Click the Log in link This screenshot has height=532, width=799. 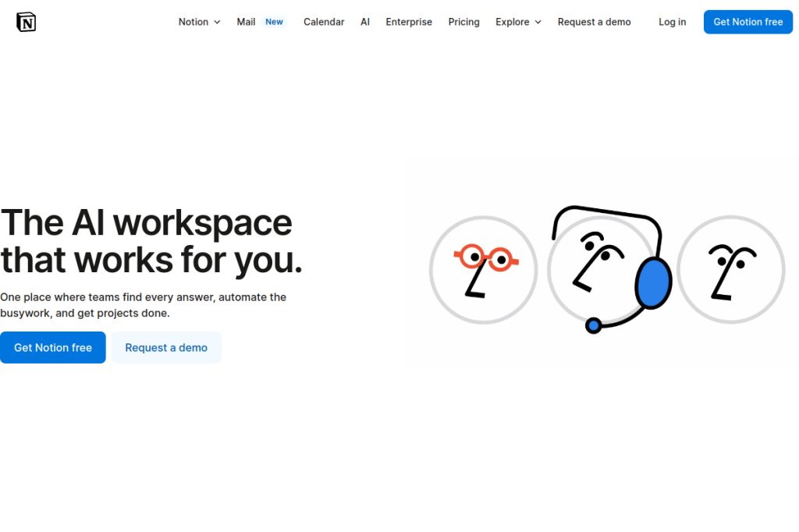tap(672, 22)
